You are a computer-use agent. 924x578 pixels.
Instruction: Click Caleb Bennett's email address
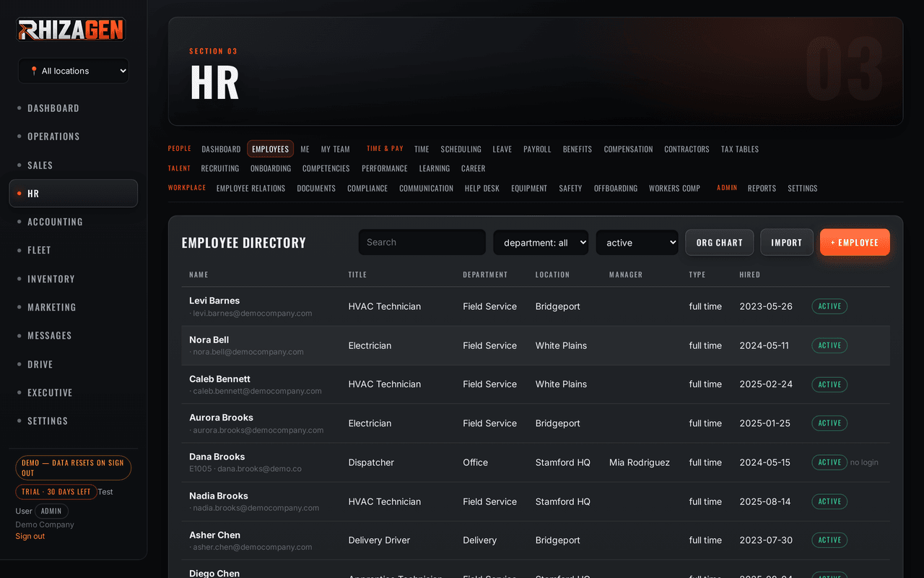(x=258, y=391)
